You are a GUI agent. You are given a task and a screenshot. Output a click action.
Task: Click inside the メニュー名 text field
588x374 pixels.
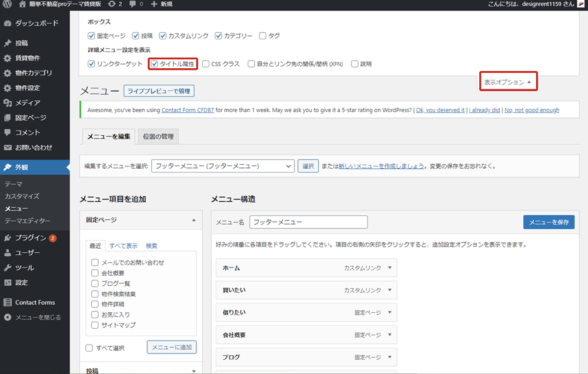pos(308,222)
